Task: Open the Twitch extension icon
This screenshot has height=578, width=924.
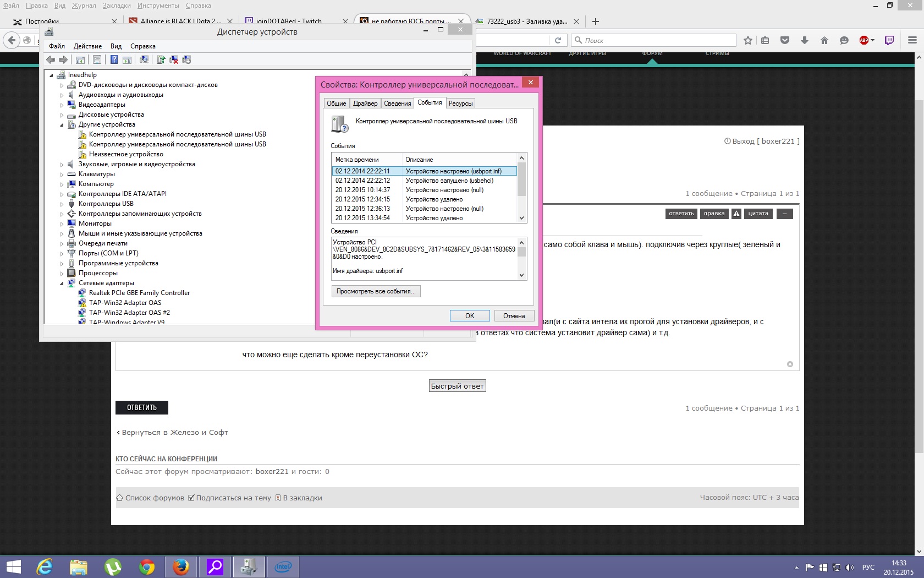Action: [889, 40]
